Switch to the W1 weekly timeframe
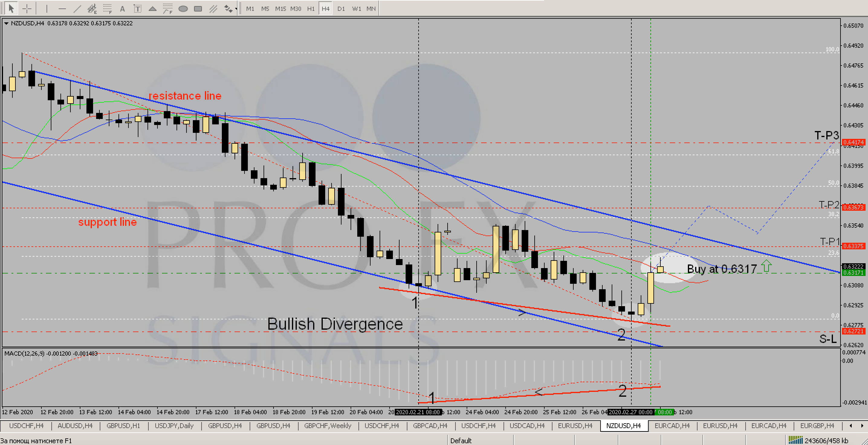The height and width of the screenshot is (445, 868). (x=356, y=8)
